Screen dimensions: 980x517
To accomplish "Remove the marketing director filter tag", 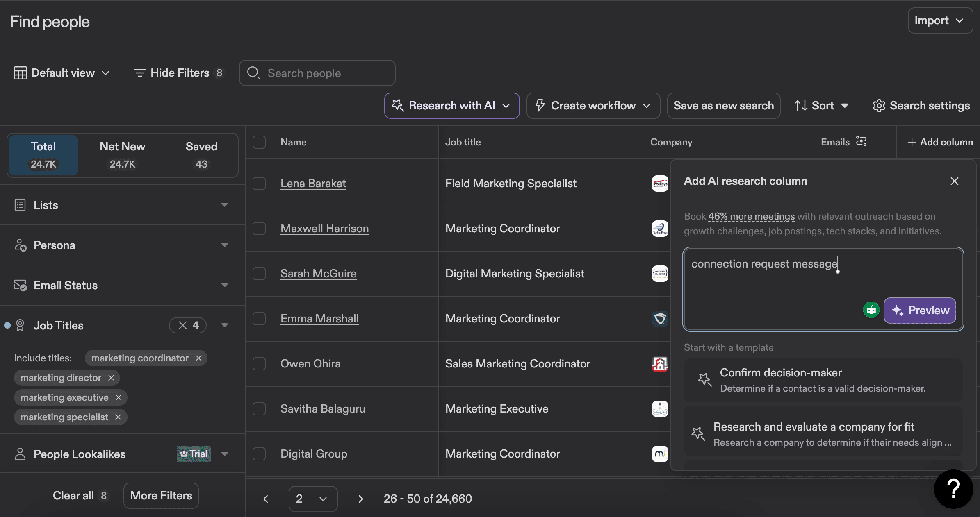I will point(111,377).
